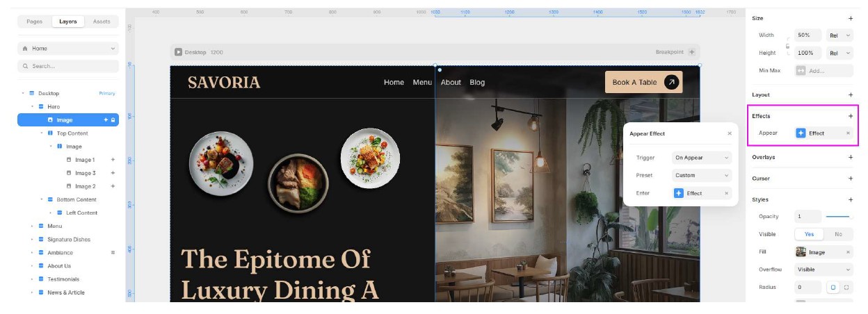Switch to the Pages tab
Viewport: 868px width, 314px height.
click(x=35, y=22)
